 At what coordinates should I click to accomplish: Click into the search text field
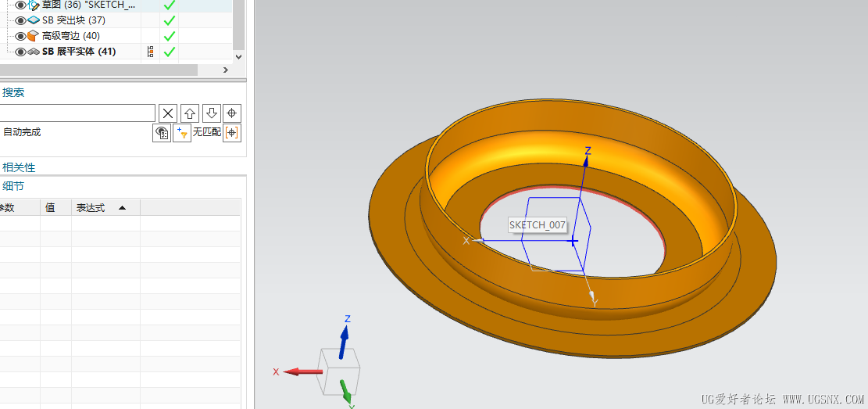click(77, 113)
